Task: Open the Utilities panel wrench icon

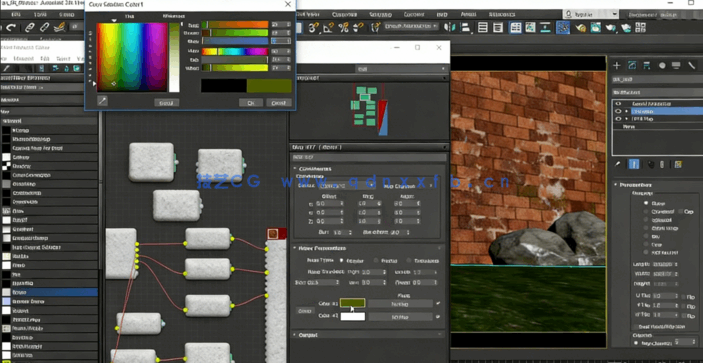Action: 692,65
